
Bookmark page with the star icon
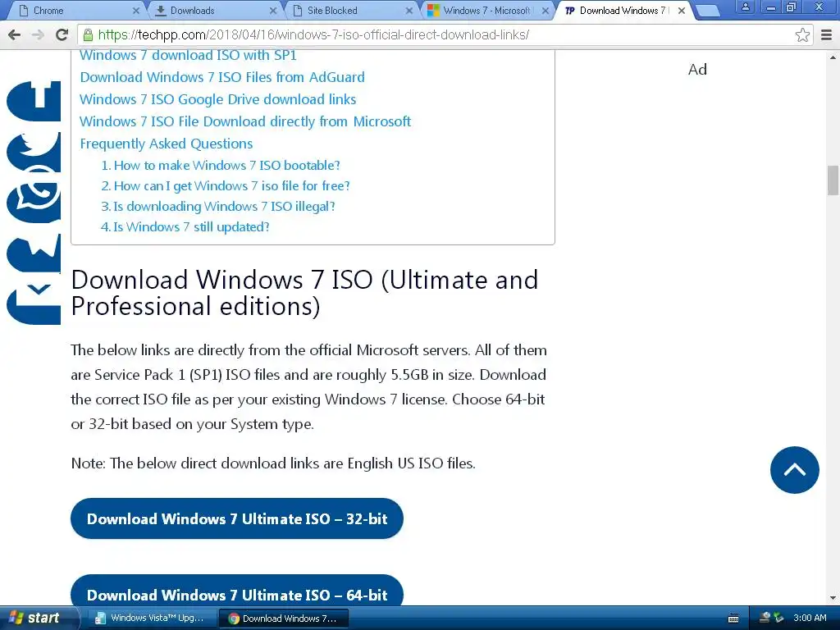pos(802,34)
